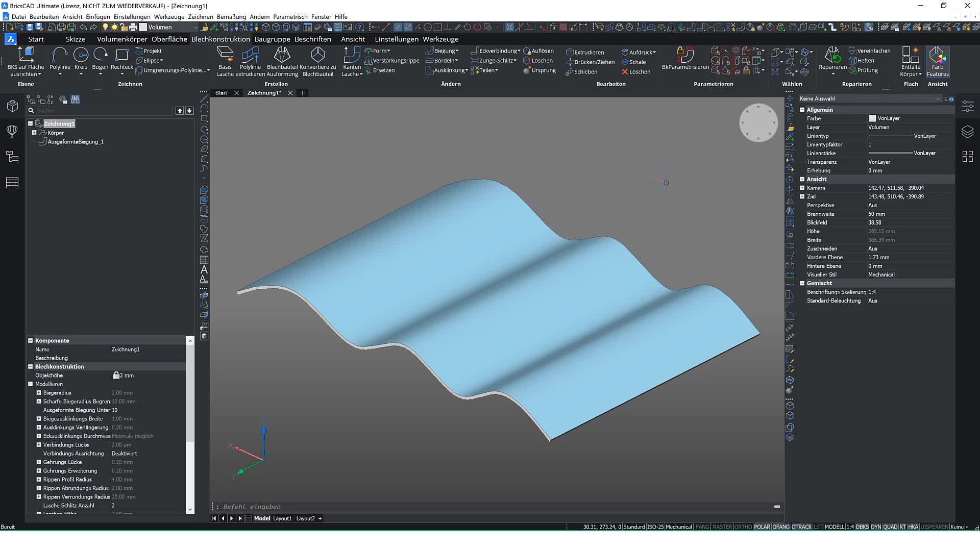Switch to the Start document tab

[221, 93]
